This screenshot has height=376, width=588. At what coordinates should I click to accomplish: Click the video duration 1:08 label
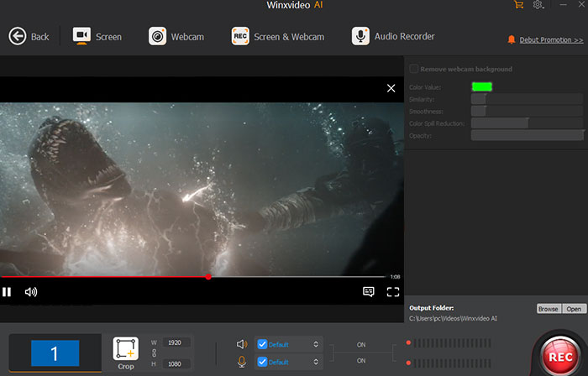pos(395,277)
